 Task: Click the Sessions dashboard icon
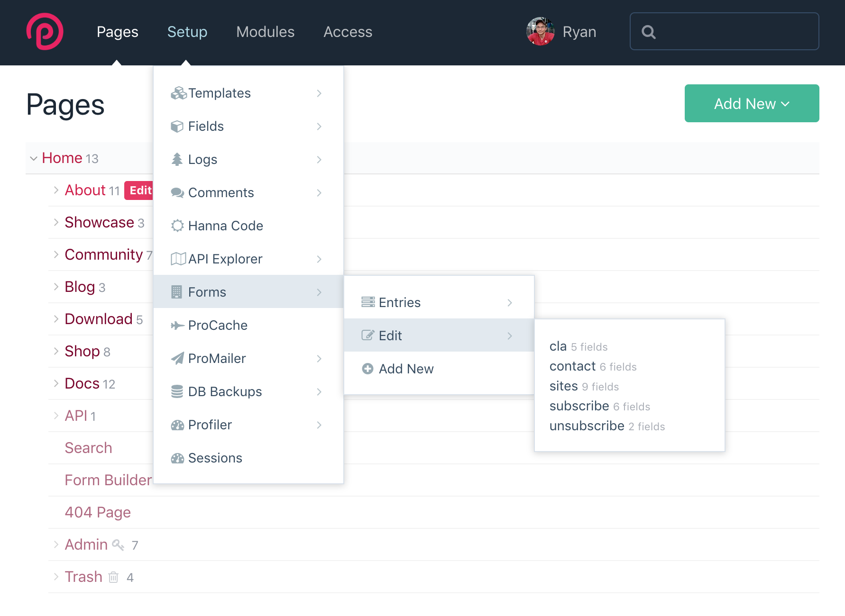coord(177,458)
